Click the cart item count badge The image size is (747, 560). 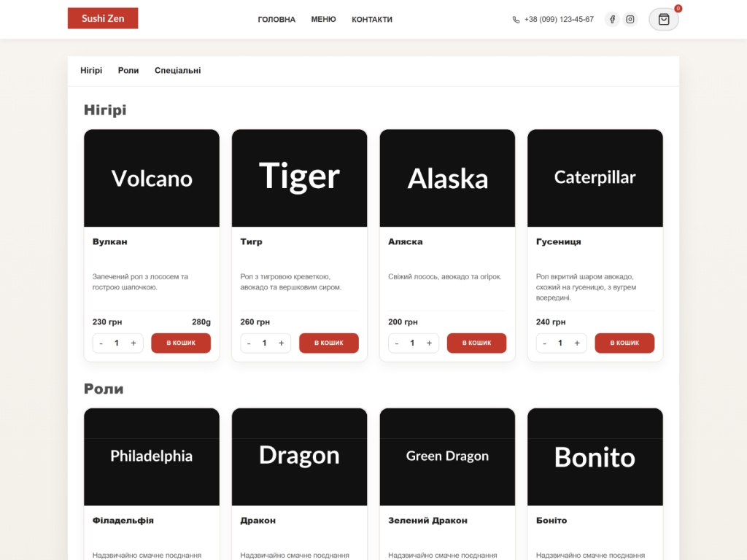[x=678, y=8]
